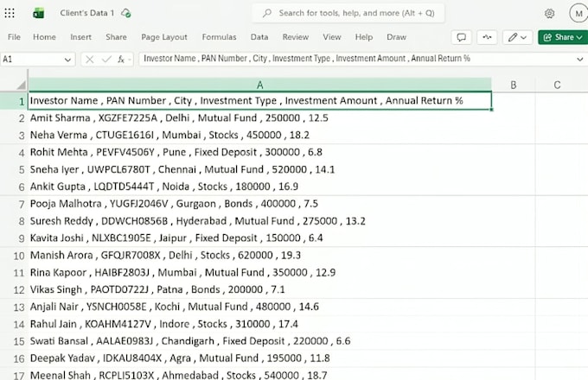Select the Ankit Gupta data cell

pyautogui.click(x=260, y=187)
